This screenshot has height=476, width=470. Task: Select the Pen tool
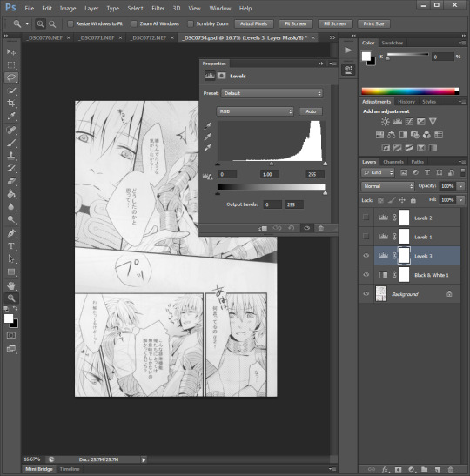[11, 233]
